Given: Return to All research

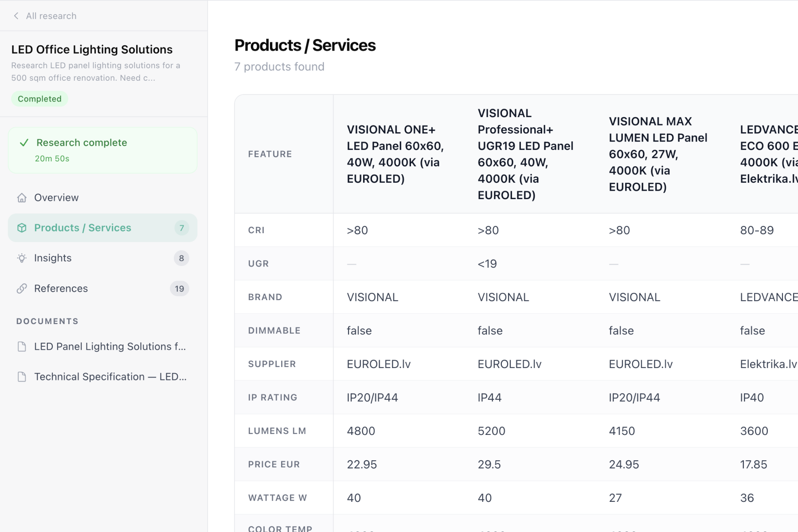Looking at the screenshot, I should point(51,16).
